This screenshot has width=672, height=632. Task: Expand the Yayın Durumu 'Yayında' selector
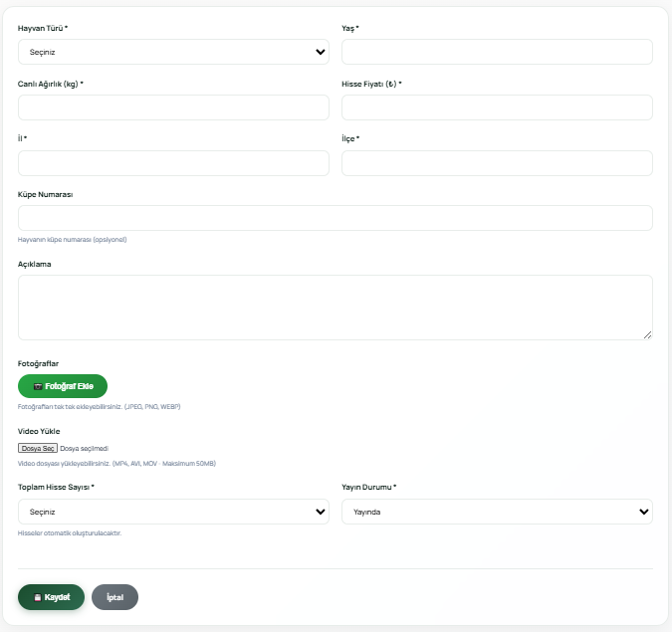click(x=496, y=512)
